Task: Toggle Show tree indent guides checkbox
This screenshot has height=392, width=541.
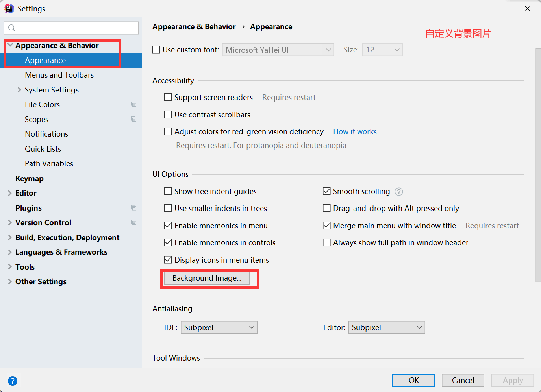Action: click(x=168, y=191)
